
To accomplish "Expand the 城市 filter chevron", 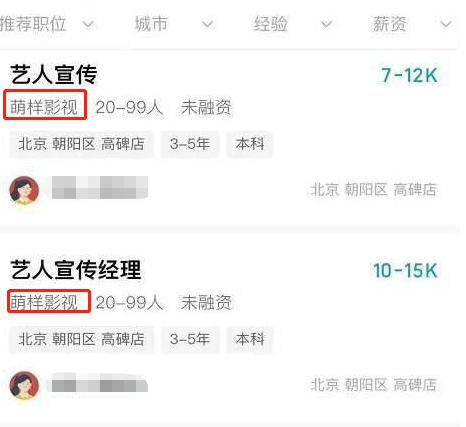I will 208,24.
